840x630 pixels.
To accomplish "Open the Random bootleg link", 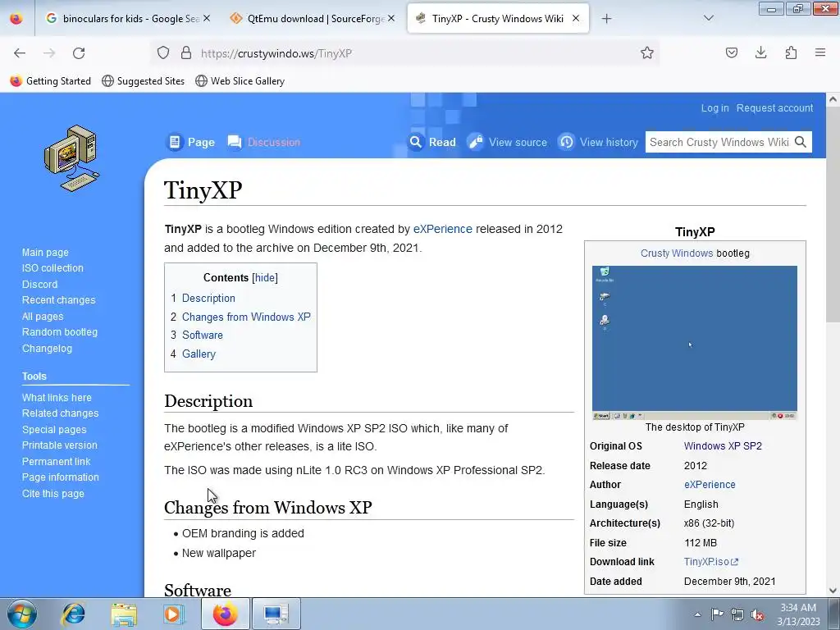I will [59, 332].
